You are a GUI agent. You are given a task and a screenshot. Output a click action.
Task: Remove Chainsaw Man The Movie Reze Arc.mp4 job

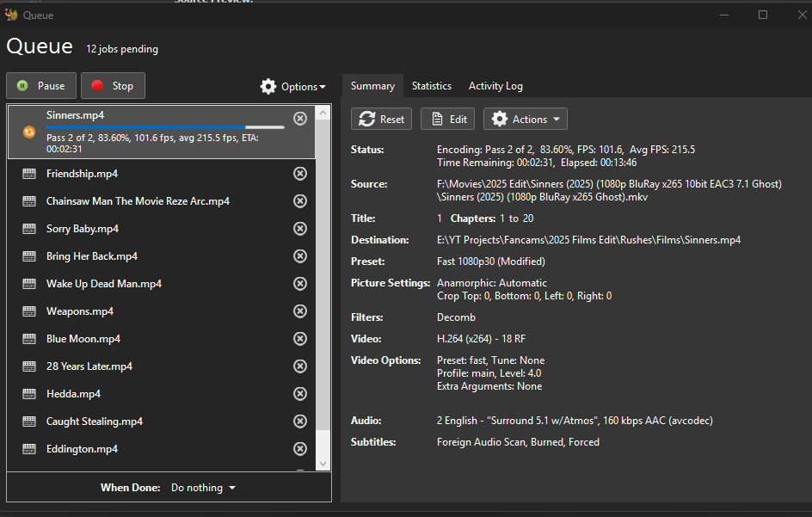300,201
